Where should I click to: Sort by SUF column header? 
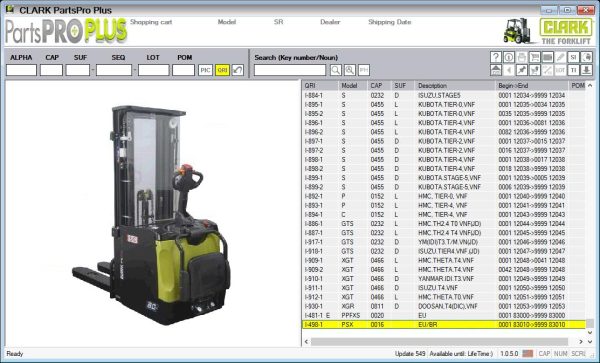[x=403, y=86]
